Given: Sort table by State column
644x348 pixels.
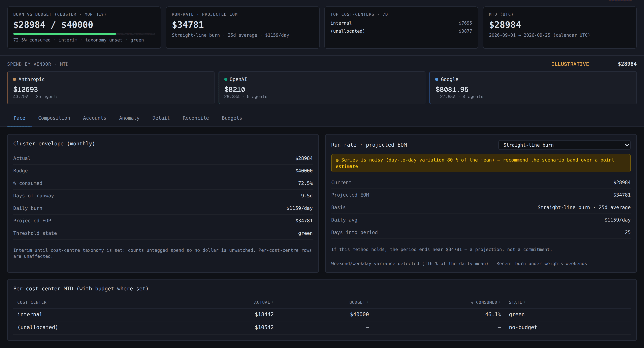Looking at the screenshot, I should pyautogui.click(x=517, y=302).
